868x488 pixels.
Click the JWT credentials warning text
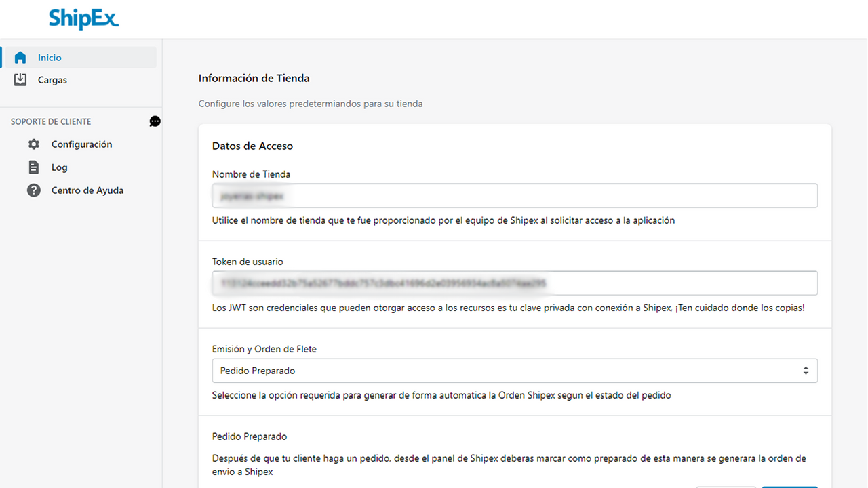[509, 308]
